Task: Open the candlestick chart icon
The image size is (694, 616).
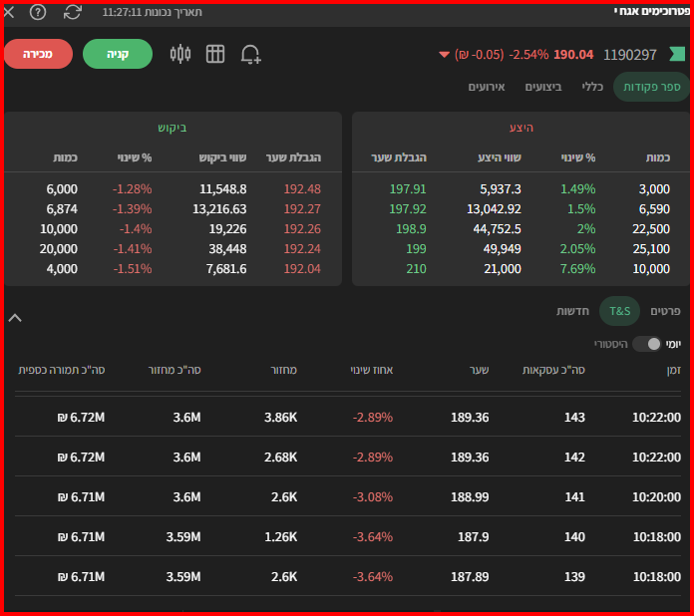Action: [180, 54]
